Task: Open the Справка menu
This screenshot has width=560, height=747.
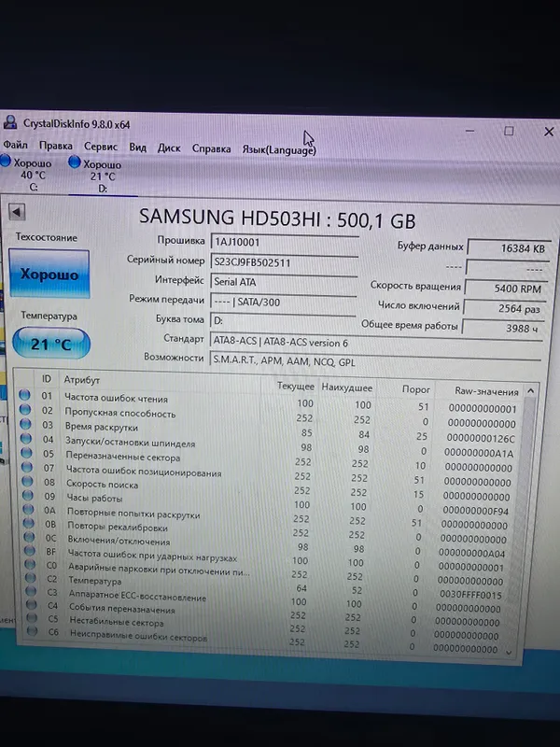Action: tap(212, 148)
